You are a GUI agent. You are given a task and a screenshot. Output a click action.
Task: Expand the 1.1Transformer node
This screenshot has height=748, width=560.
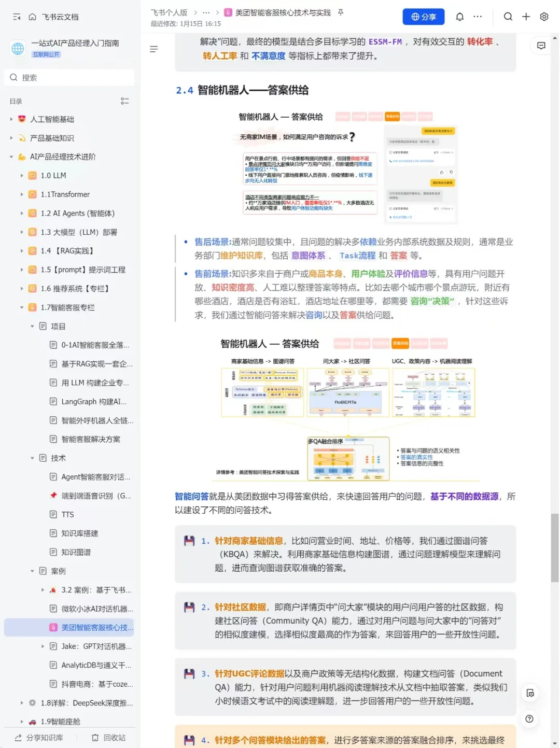[x=22, y=194]
